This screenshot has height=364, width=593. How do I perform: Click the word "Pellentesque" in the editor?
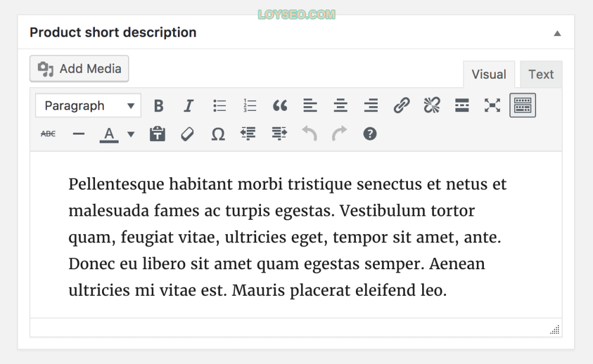click(116, 185)
